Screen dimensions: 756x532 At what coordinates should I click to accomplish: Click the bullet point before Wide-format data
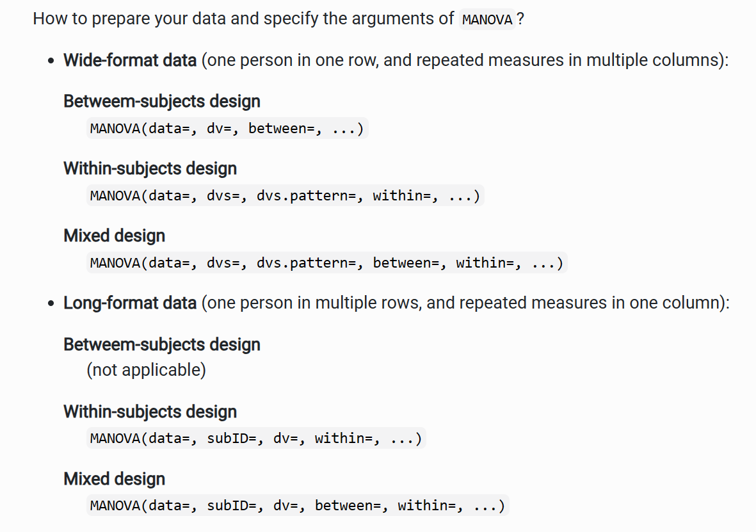[x=51, y=62]
